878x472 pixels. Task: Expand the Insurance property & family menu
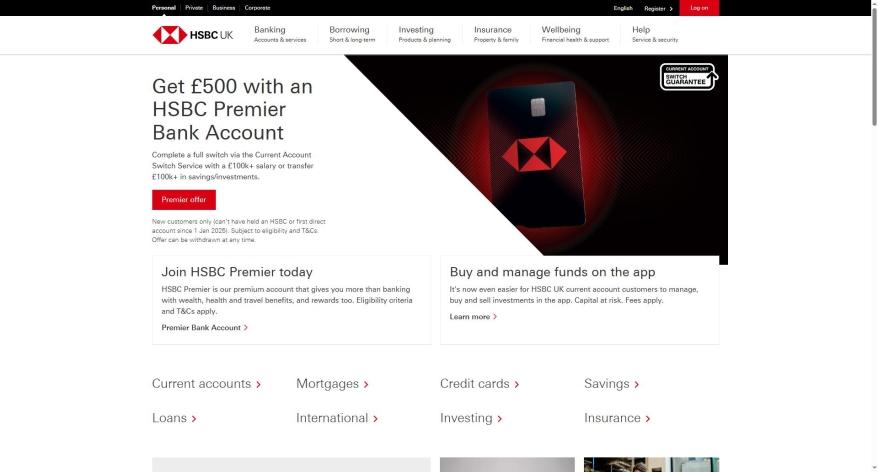coord(496,34)
